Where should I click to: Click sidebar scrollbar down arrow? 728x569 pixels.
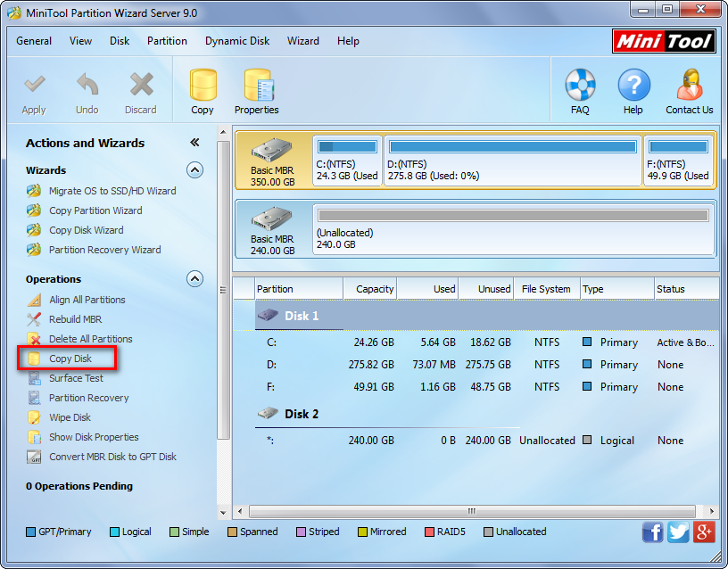pos(223,513)
